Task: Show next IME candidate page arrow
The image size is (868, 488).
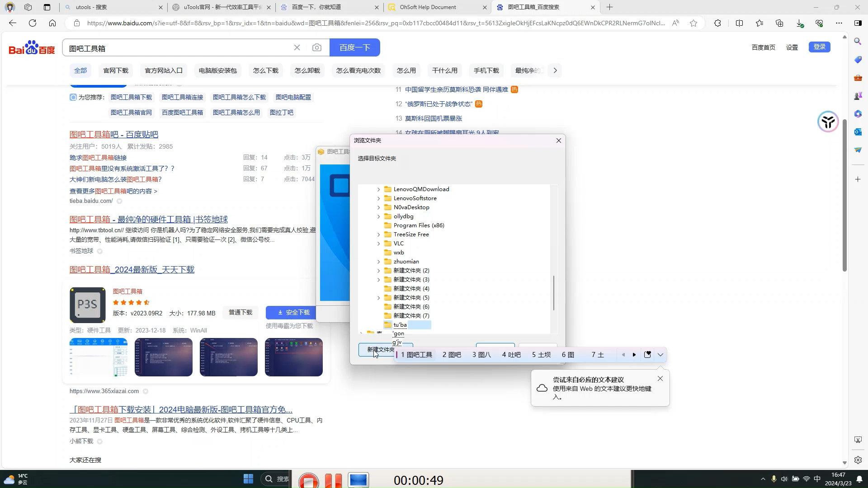Action: pyautogui.click(x=634, y=355)
